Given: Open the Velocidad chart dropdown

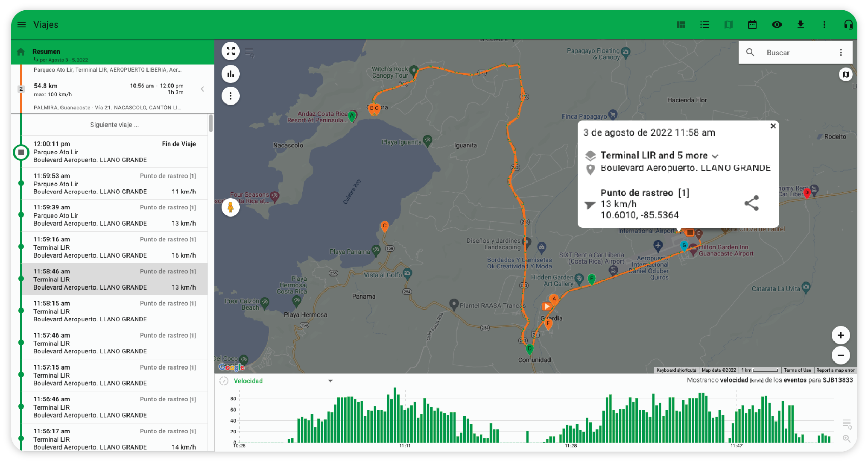Looking at the screenshot, I should [x=330, y=381].
